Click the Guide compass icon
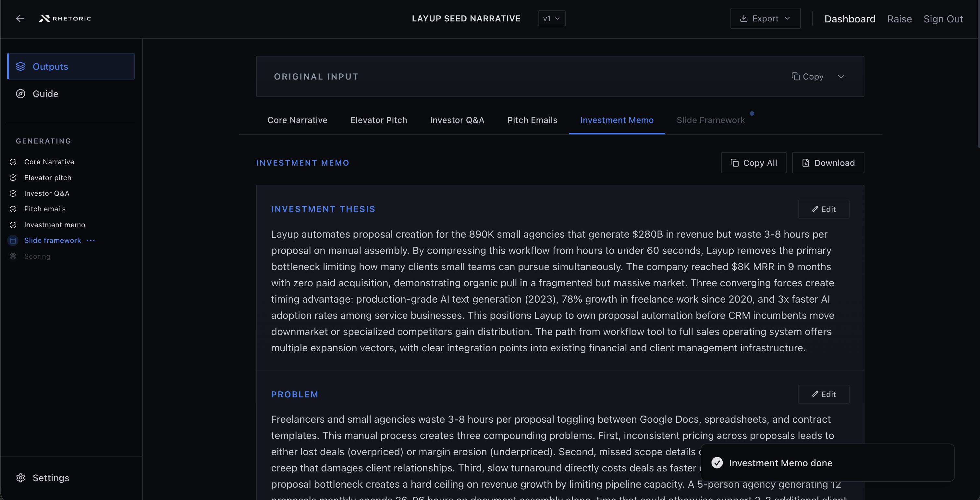Image resolution: width=980 pixels, height=500 pixels. click(x=20, y=94)
